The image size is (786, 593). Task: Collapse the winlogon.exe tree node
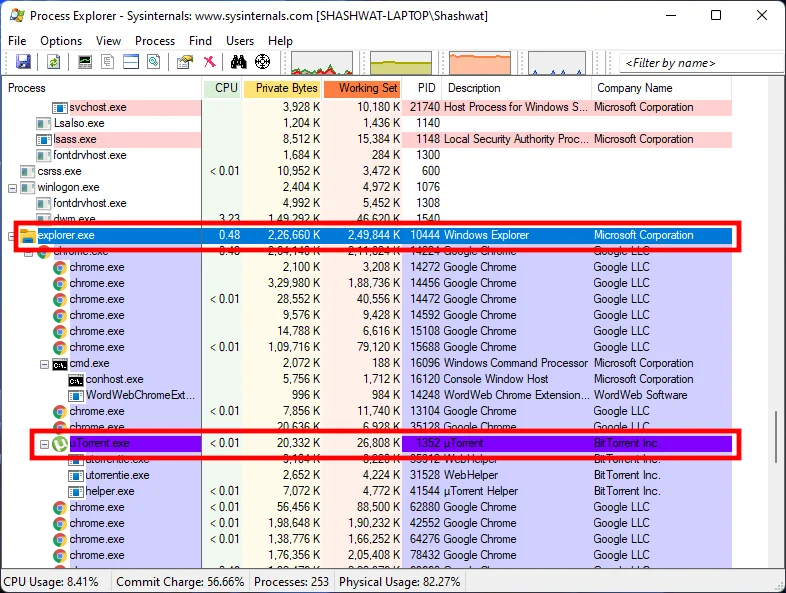(x=13, y=187)
